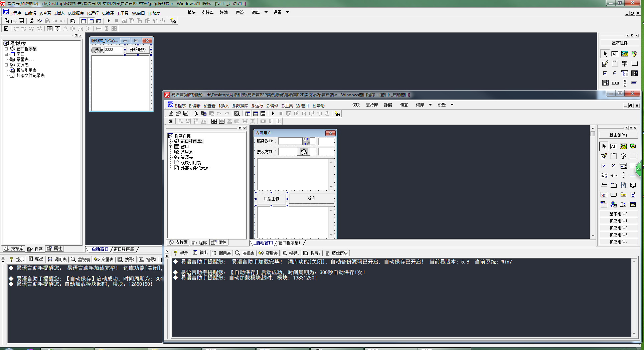Viewport: 644px width, 350px height.
Task: Pick the checkbox component in server toolbox
Action: tap(605, 73)
